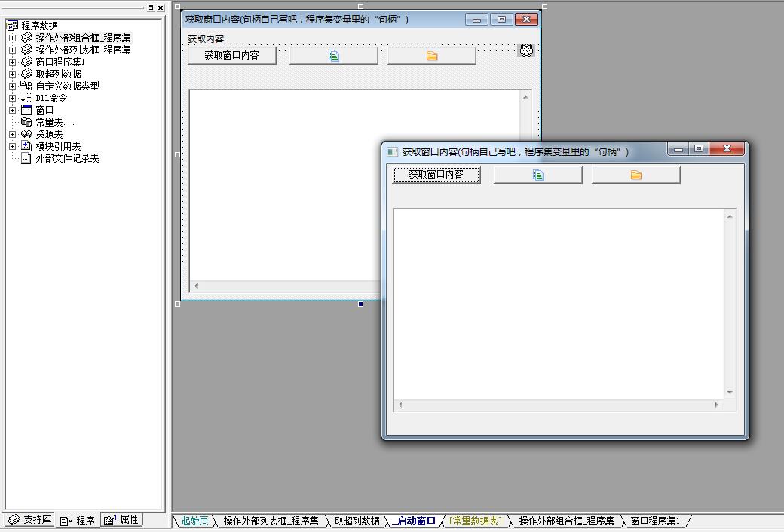Select the clock timer component in designer
The height and width of the screenshot is (532, 784).
click(526, 50)
